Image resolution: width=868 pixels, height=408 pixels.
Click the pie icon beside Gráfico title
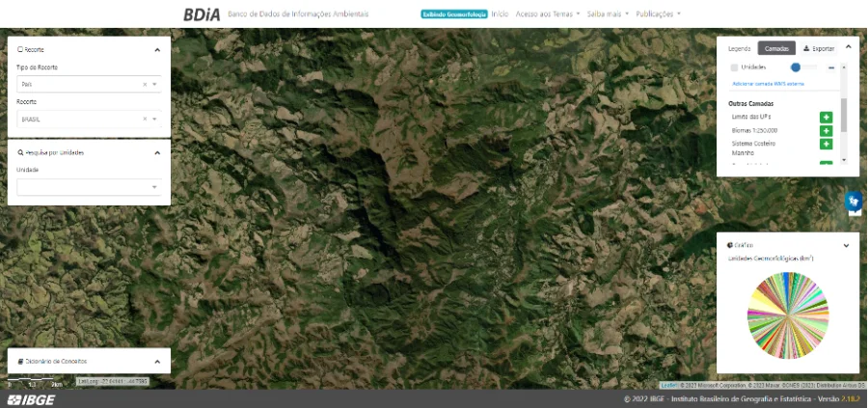[730, 245]
